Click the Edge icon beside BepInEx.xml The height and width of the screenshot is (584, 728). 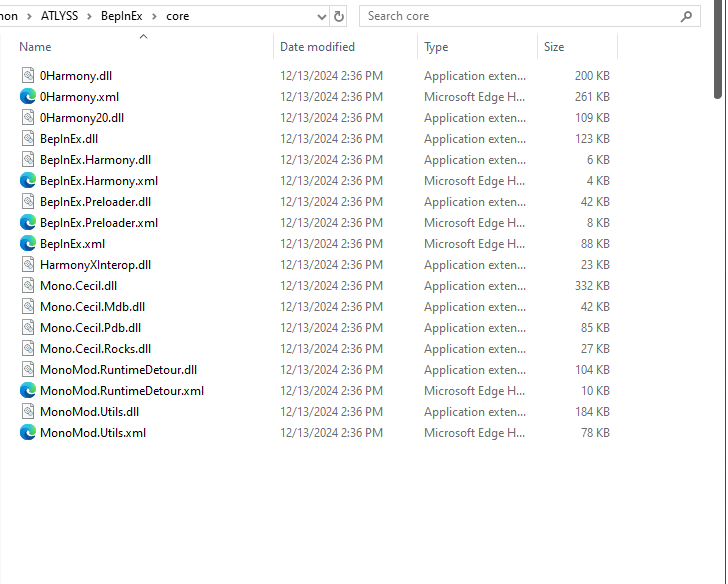coord(28,244)
